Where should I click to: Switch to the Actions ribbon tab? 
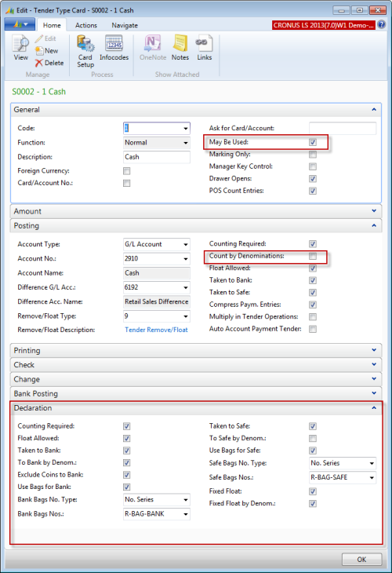tap(86, 25)
